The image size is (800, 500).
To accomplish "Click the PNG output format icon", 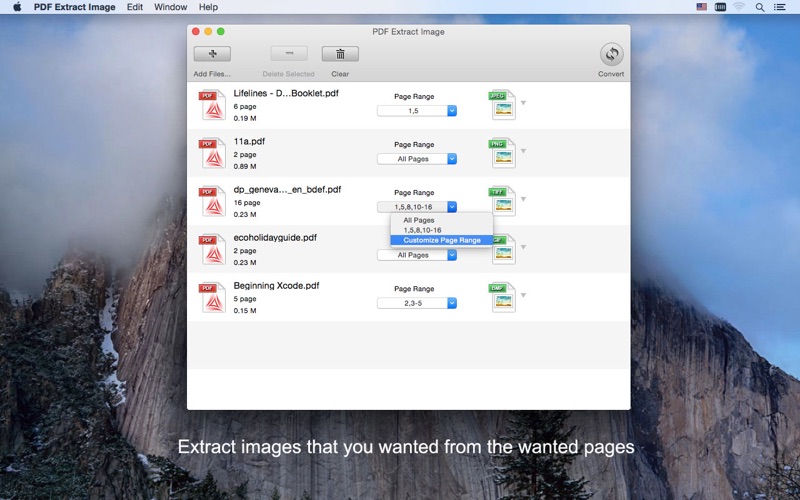I will click(502, 153).
